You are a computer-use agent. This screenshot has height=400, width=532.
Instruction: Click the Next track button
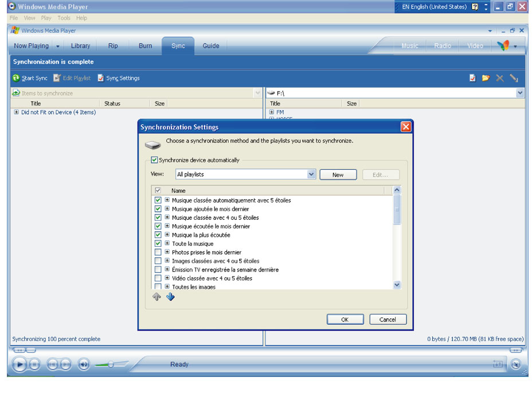[x=66, y=364]
